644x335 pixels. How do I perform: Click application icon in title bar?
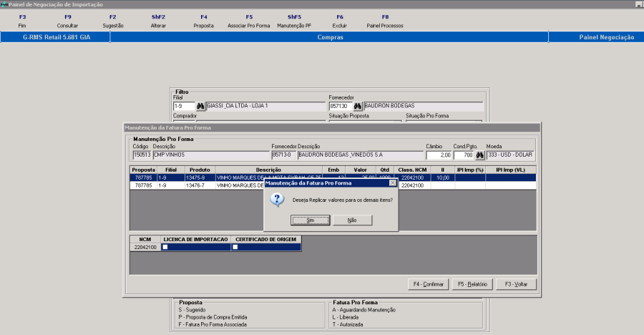point(4,4)
